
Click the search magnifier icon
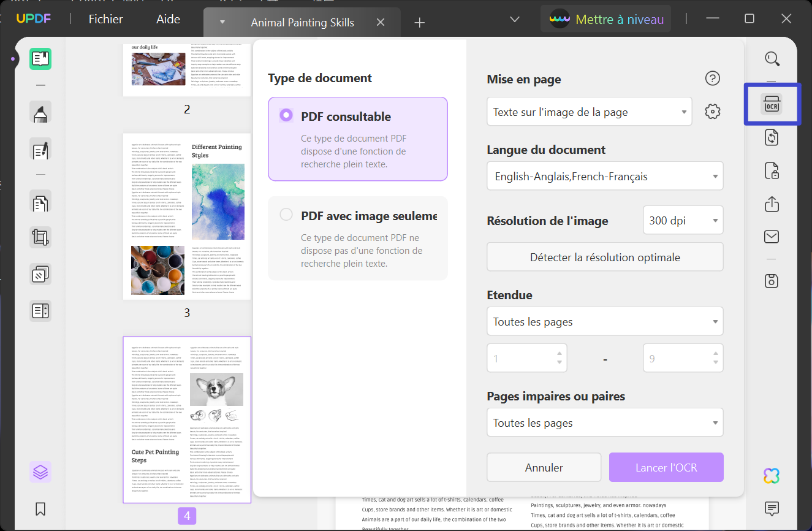(x=772, y=59)
